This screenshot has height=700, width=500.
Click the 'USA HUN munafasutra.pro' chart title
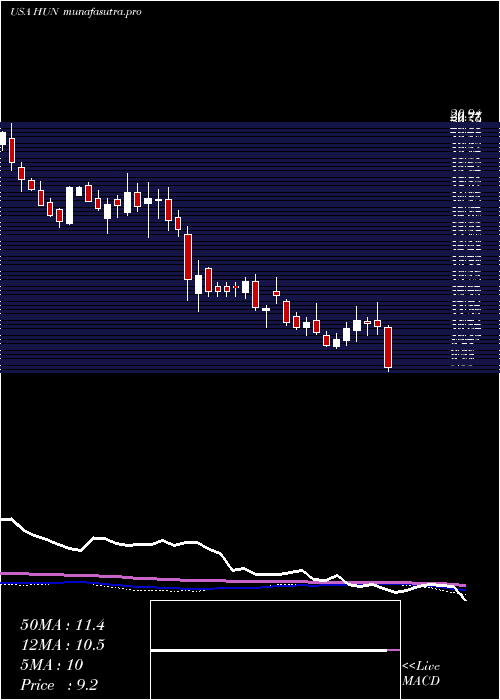75,12
